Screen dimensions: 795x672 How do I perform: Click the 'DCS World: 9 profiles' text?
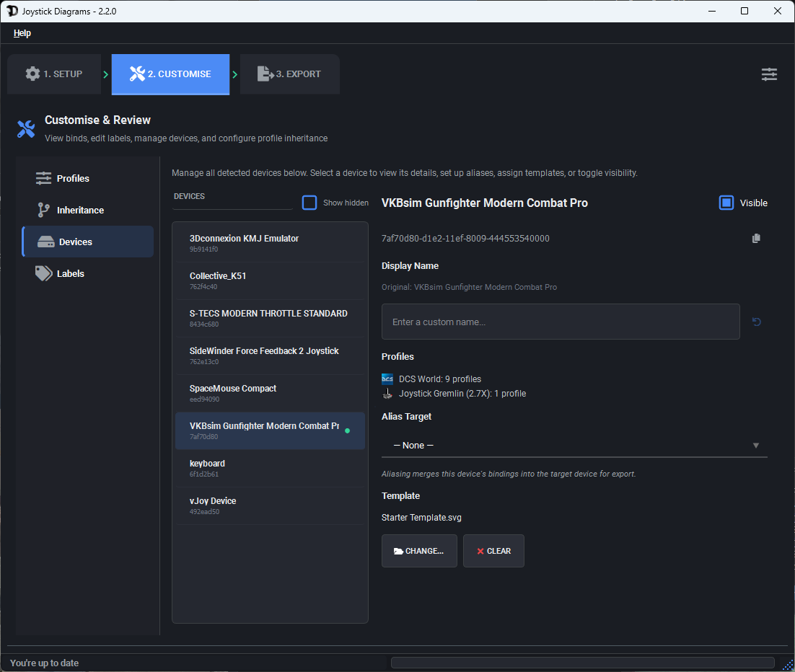point(440,379)
